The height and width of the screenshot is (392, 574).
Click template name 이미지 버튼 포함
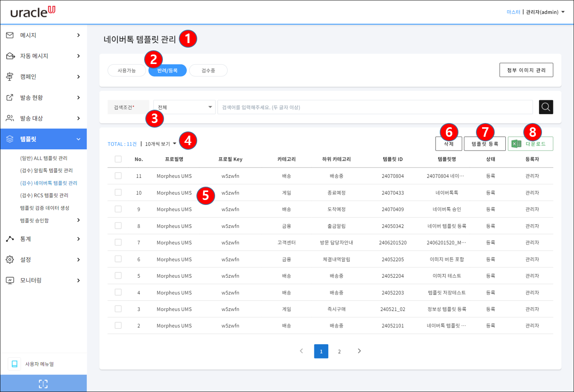(x=447, y=259)
